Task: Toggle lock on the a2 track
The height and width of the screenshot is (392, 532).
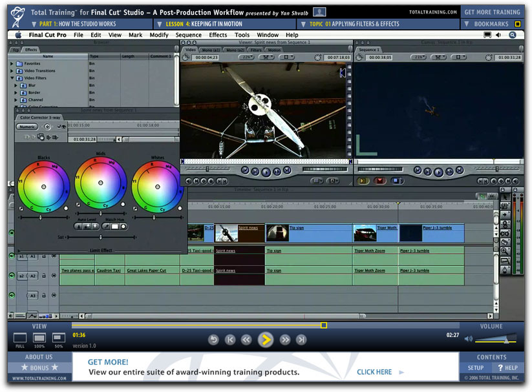Action: point(43,276)
